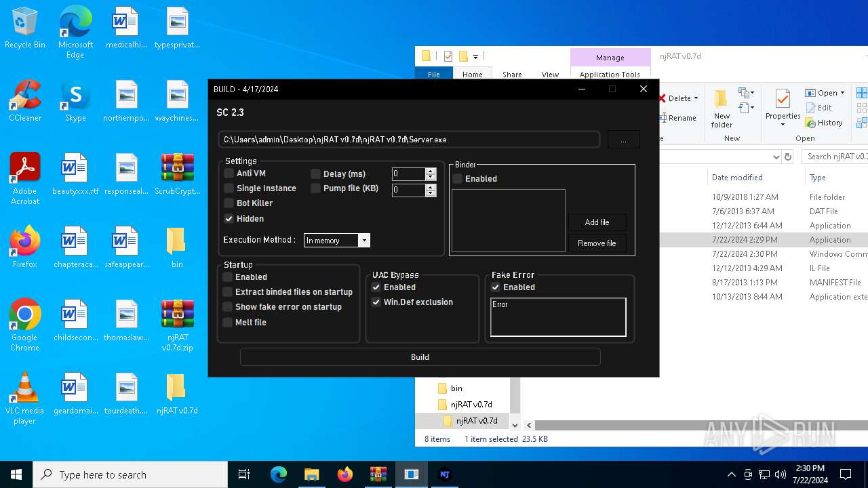Select the typesprivat file icon
Screen dimensions: 868x488
[177, 28]
